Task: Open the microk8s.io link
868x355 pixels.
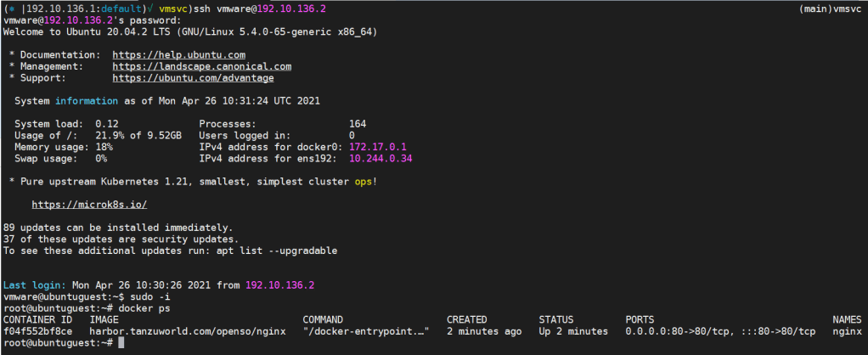Action: (x=89, y=205)
